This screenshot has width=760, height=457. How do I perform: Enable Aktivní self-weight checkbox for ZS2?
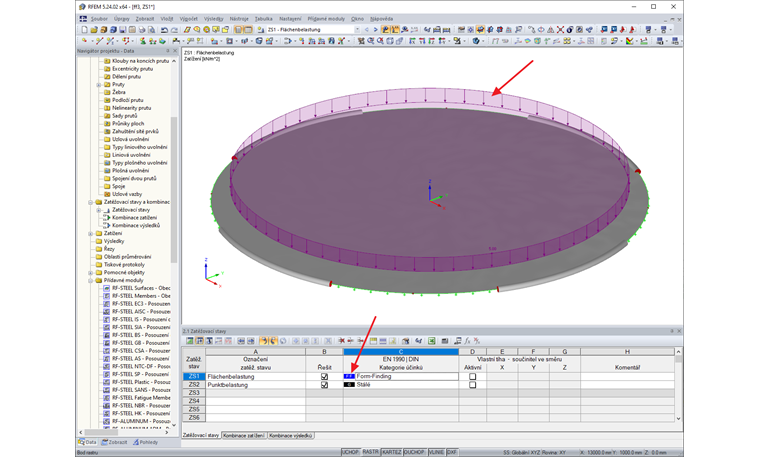tap(473, 385)
